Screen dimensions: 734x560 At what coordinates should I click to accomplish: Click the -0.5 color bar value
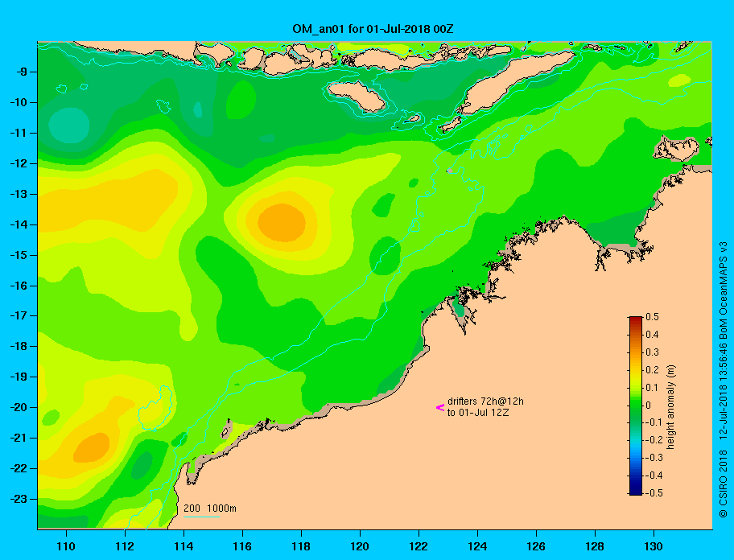(654, 493)
